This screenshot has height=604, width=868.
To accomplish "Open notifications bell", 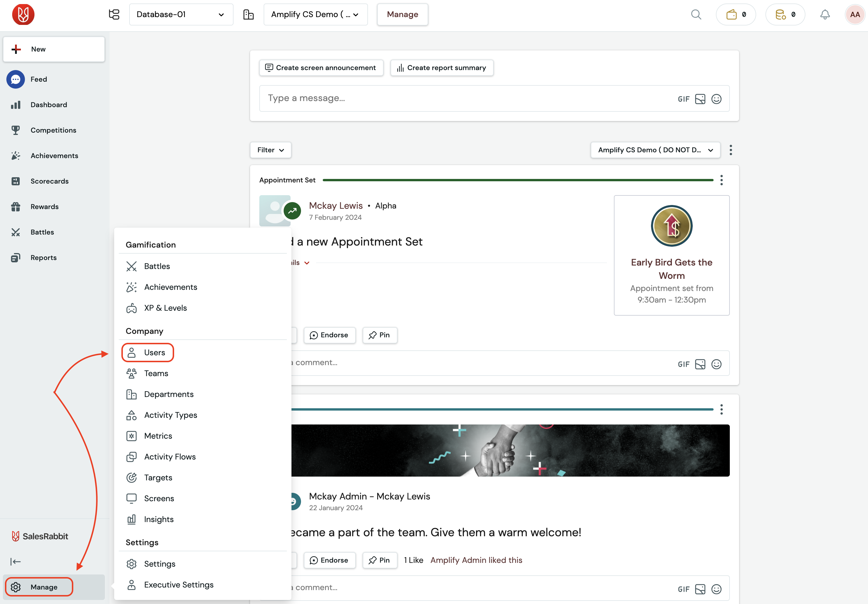I will click(825, 14).
